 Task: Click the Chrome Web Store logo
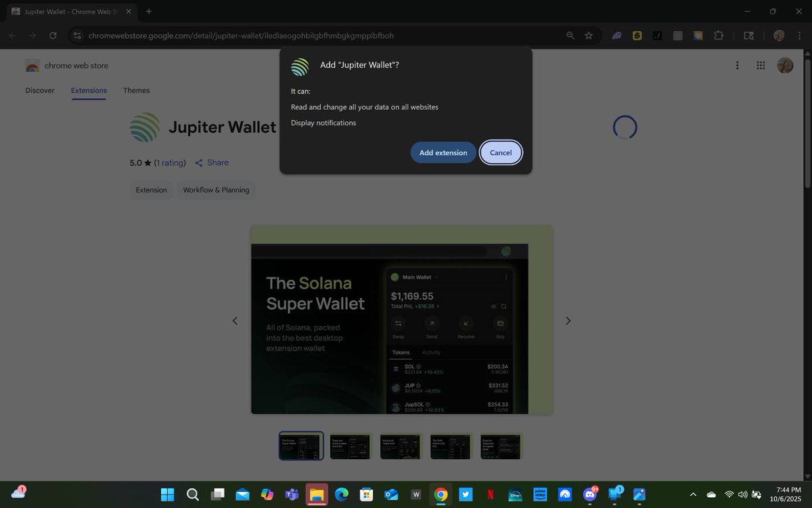[66, 66]
